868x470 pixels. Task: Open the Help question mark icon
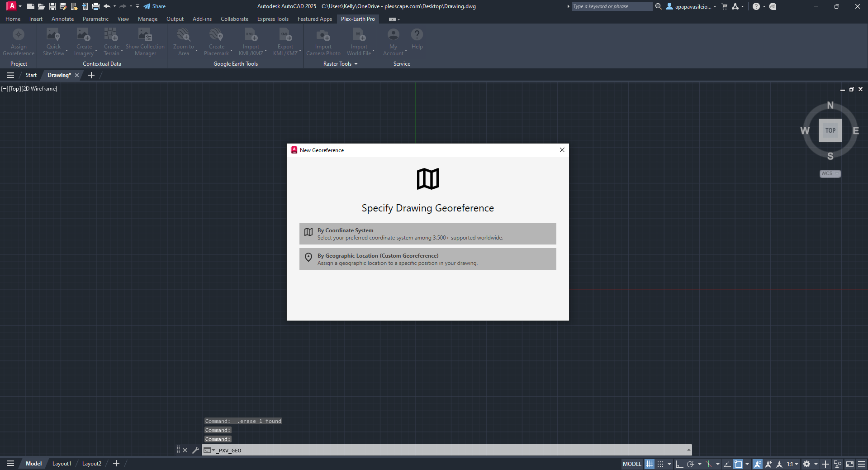[x=756, y=6]
